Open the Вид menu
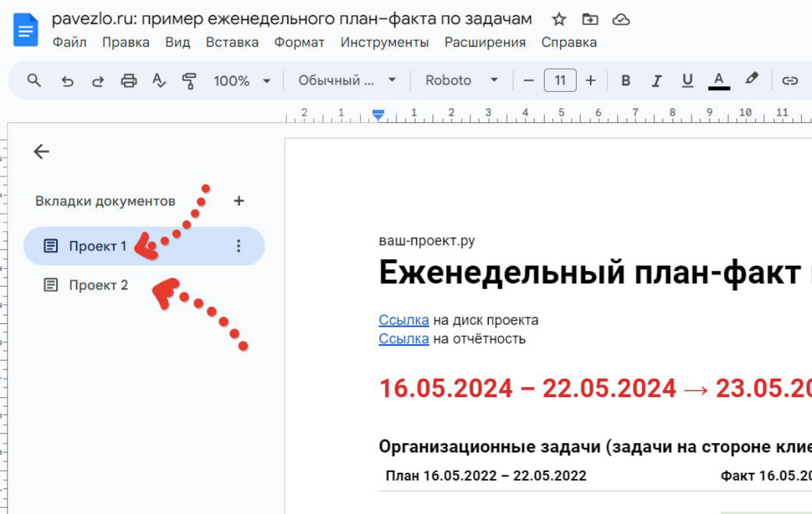The image size is (812, 514). 177,42
